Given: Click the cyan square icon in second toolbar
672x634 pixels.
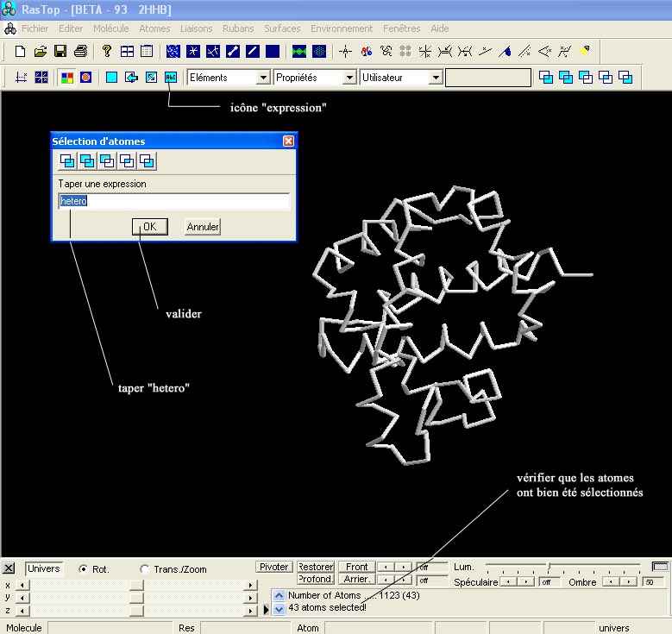Looking at the screenshot, I should coord(111,78).
